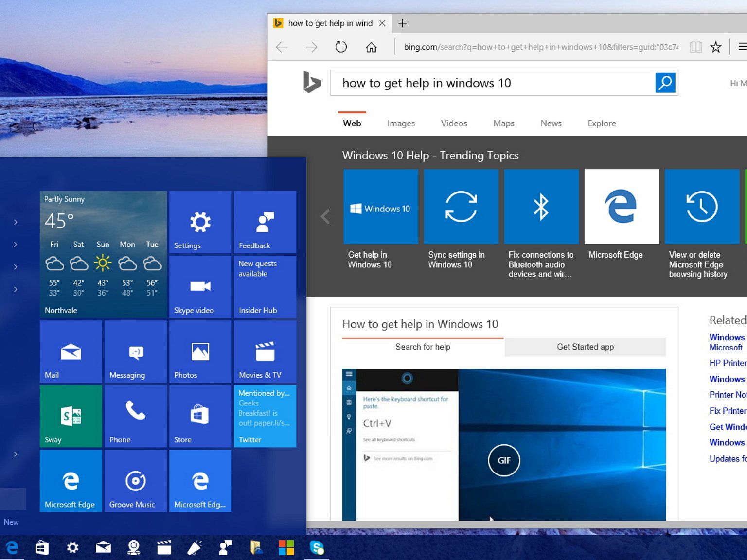This screenshot has height=560, width=747.
Task: Launch Store from the taskbar
Action: [42, 548]
